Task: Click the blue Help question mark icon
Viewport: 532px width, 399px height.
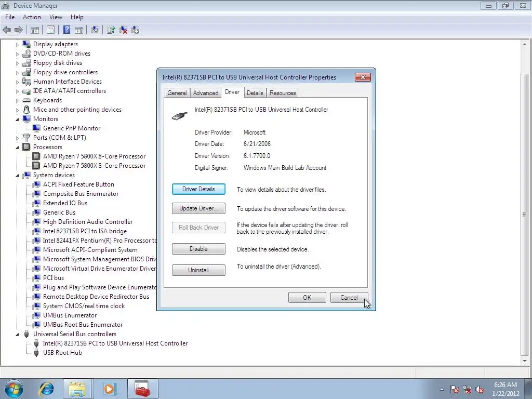Action: [67, 30]
